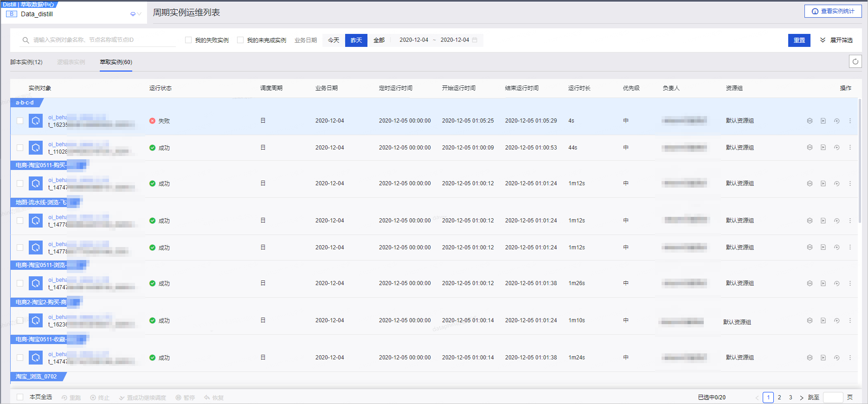The width and height of the screenshot is (868, 404).
Task: Filter business date to 昨天
Action: (356, 40)
